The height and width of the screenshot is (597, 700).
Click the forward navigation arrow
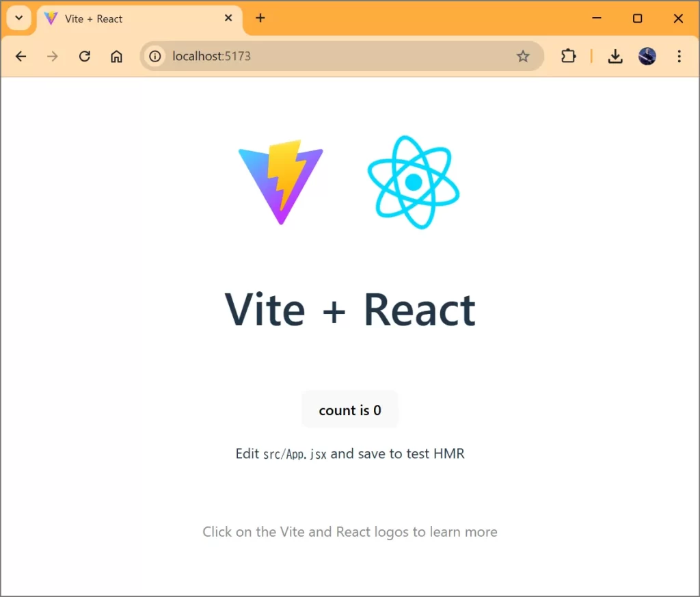pyautogui.click(x=53, y=56)
